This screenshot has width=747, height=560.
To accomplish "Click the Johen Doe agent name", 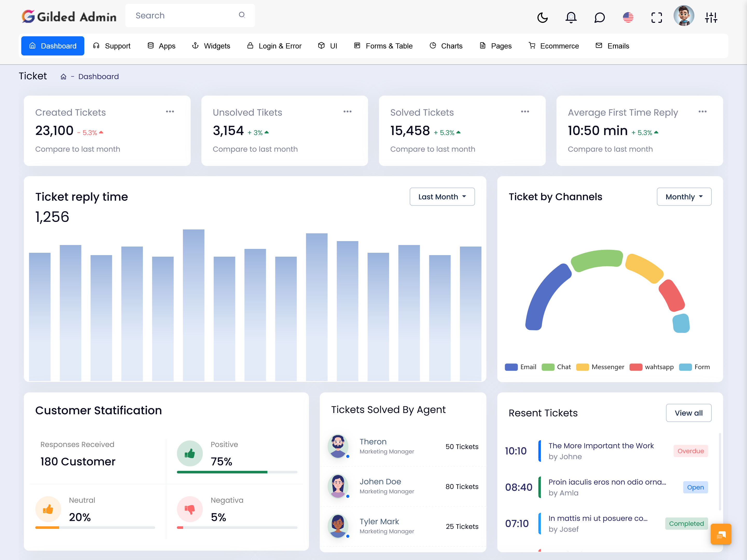I will tap(380, 482).
